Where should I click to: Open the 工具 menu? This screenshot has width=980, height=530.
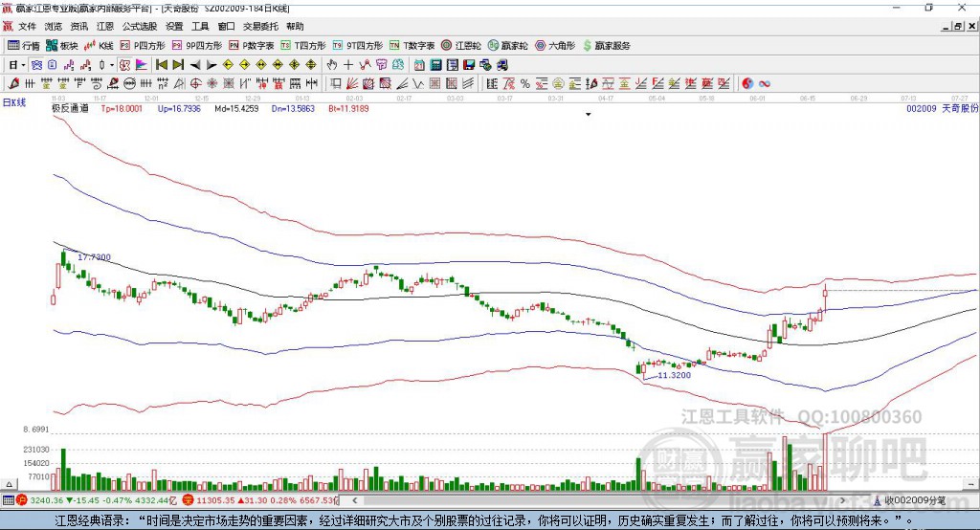[200, 26]
